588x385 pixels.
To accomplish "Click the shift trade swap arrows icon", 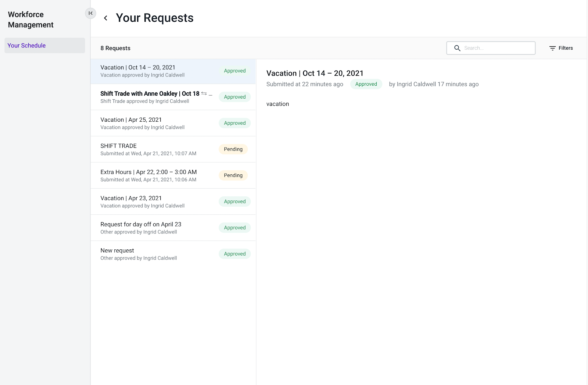I will point(204,93).
